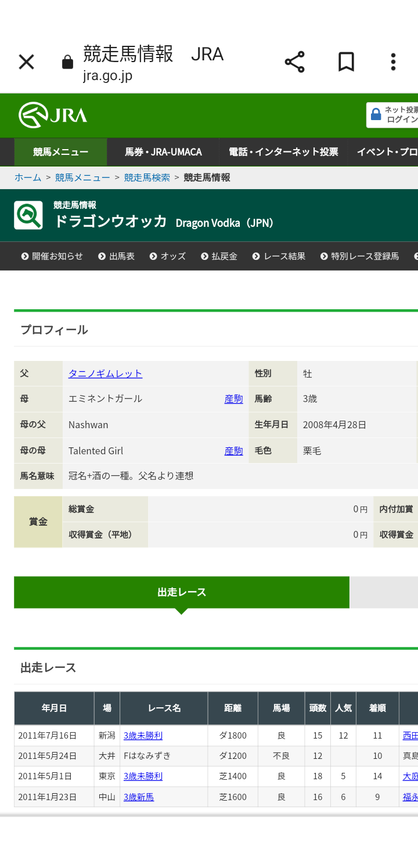Click the JRA logo
Viewport: 418px width, 868px height.
53,115
